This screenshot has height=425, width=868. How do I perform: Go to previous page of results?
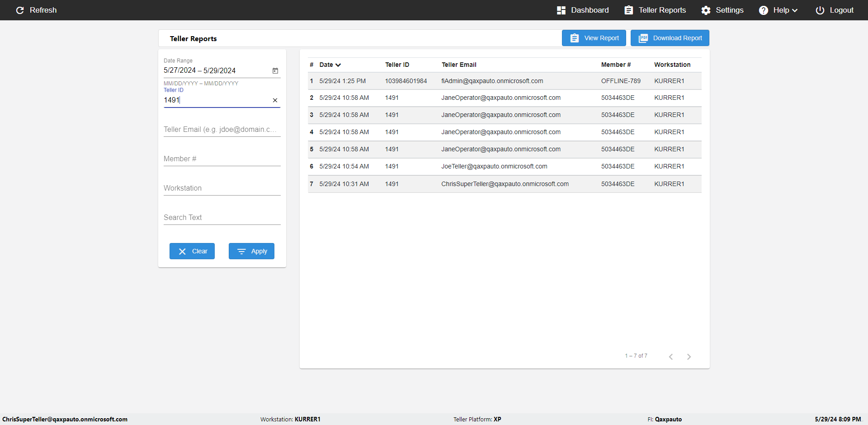[x=671, y=357]
